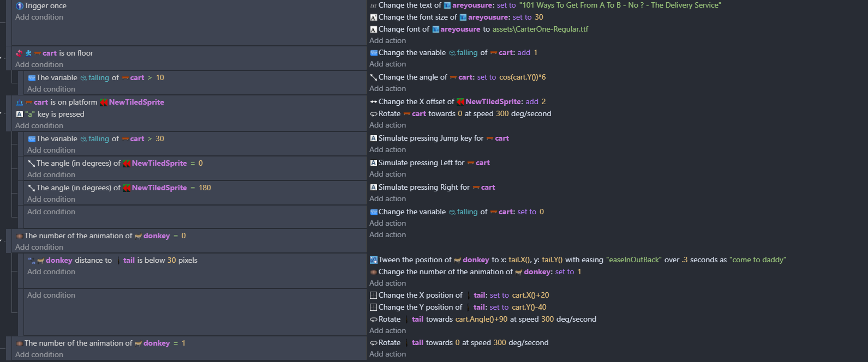Select the cos(cart.Y())*6 angle expression
This screenshot has width=868, height=362.
click(522, 77)
